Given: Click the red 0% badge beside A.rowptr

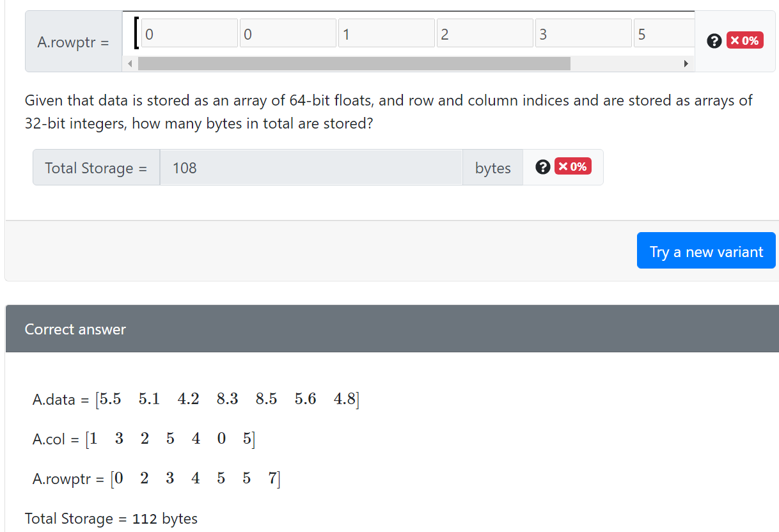Looking at the screenshot, I should point(744,40).
